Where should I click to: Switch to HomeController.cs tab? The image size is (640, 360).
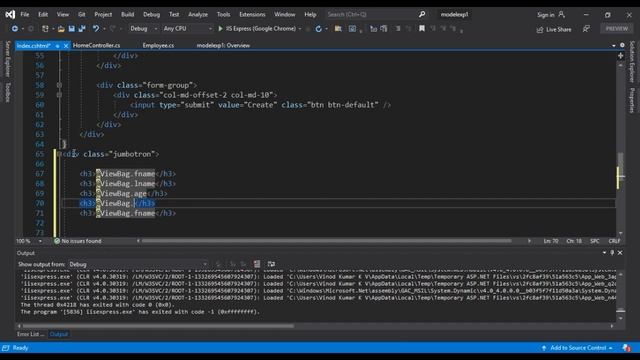click(x=96, y=45)
